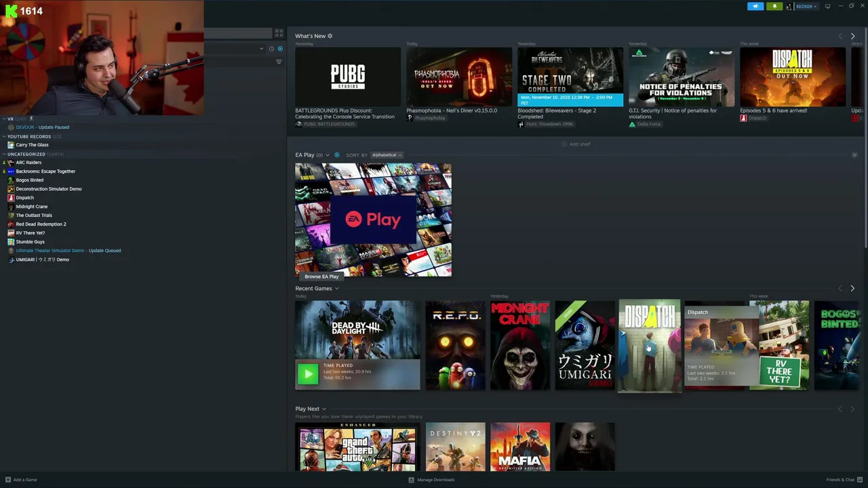Open Friends & Chat panel
This screenshot has width=868, height=488.
click(844, 480)
